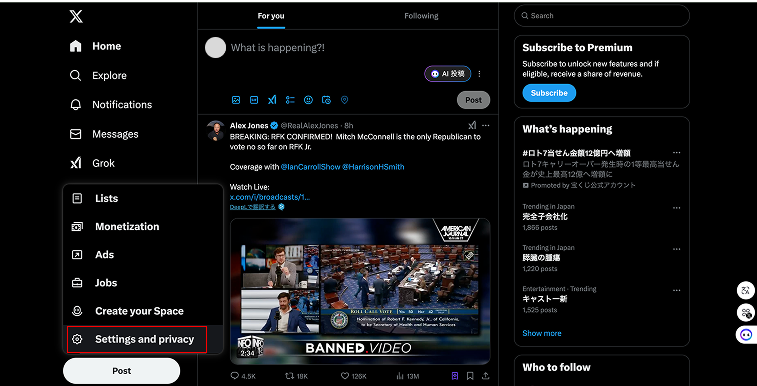Image resolution: width=757 pixels, height=386 pixels.
Task: Add media with the image icon
Action: coord(236,100)
